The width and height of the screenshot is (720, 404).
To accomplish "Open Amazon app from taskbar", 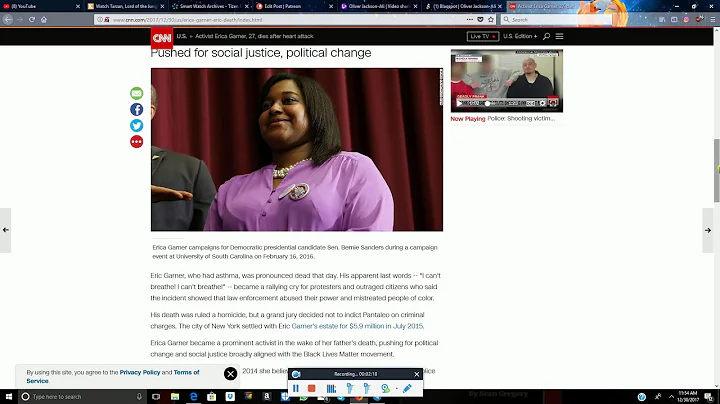I will 267,397.
